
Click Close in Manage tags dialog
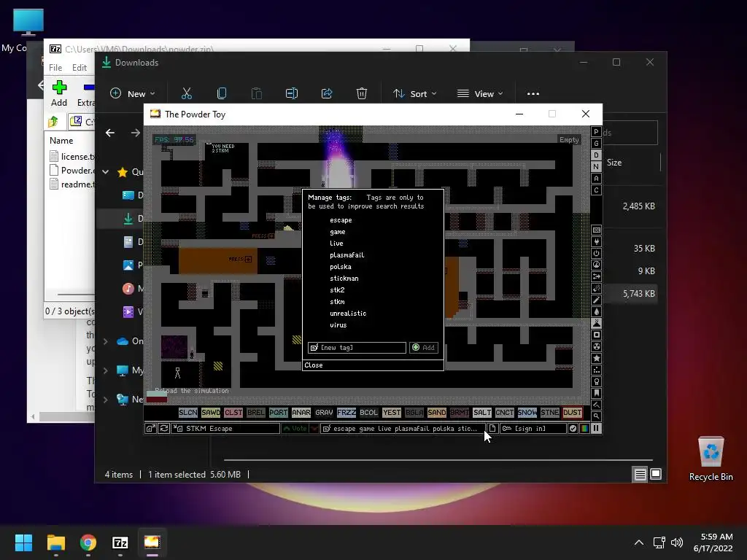[x=373, y=365]
